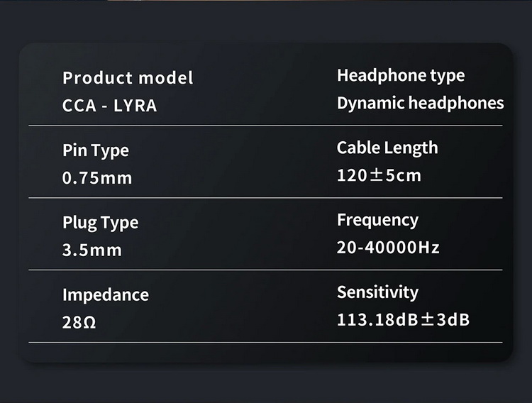The image size is (532, 403).
Task: Click the "Frequency" heading
Action: (377, 220)
